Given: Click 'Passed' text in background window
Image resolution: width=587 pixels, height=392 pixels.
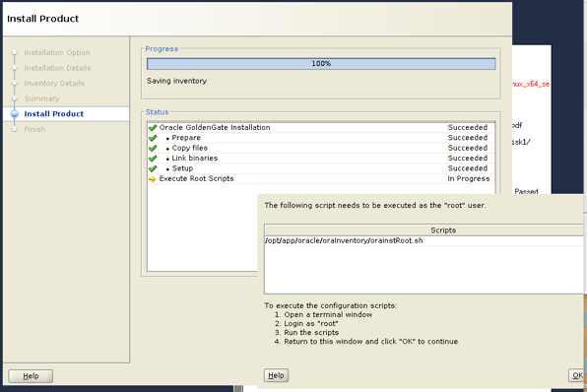Looking at the screenshot, I should pyautogui.click(x=526, y=191).
